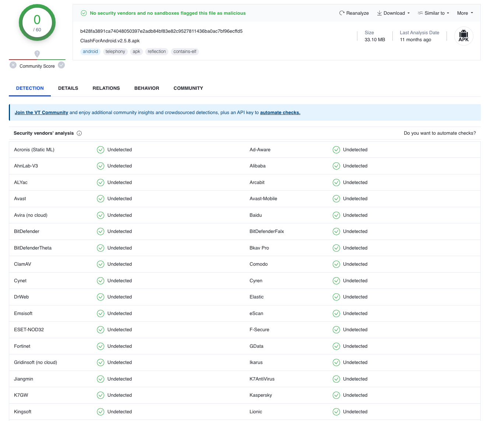The width and height of the screenshot is (504, 421).
Task: Click the Kaspersky undetected check icon
Action: click(x=336, y=395)
